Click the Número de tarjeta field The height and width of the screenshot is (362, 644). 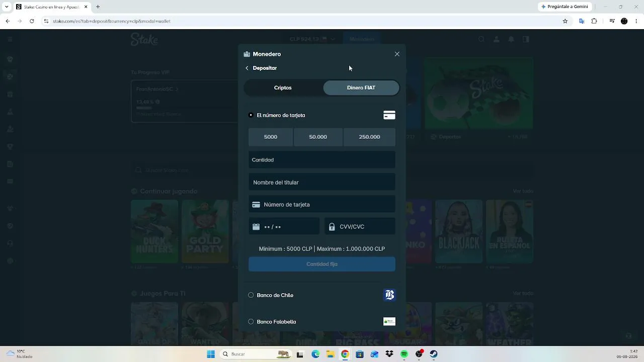coord(322,205)
